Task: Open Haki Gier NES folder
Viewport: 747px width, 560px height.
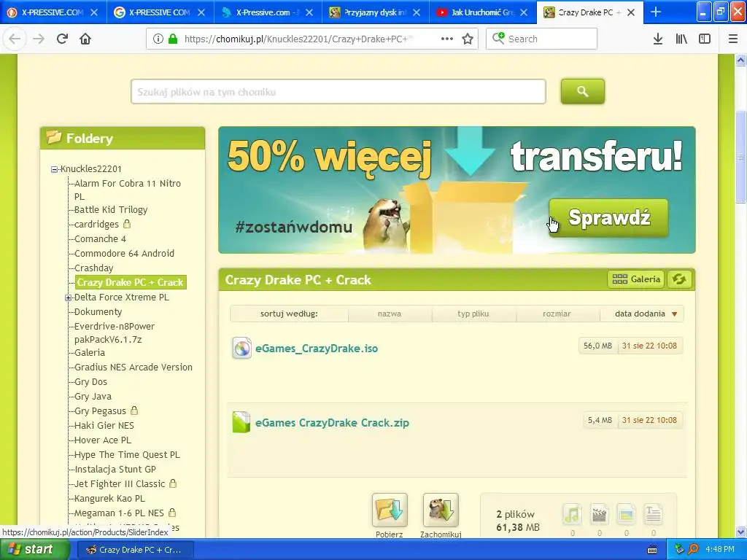Action: click(x=104, y=426)
